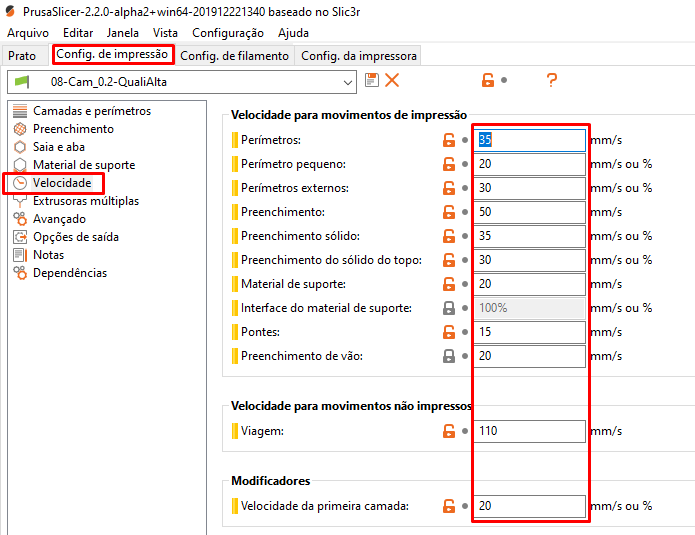Click the Material de suporte speed field with 20
Image resolution: width=695 pixels, height=535 pixels.
[x=530, y=284]
